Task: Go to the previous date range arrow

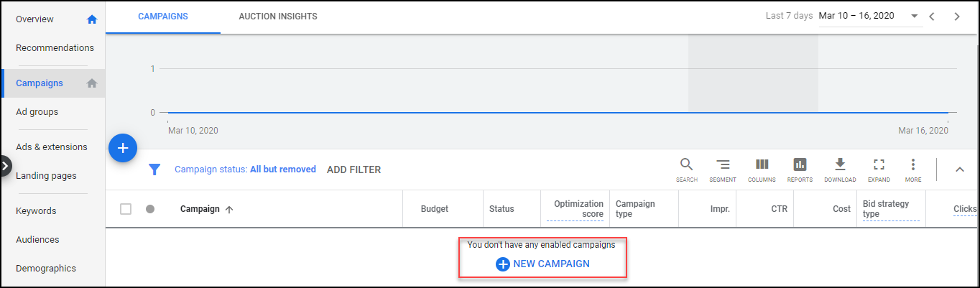Action: click(x=931, y=17)
